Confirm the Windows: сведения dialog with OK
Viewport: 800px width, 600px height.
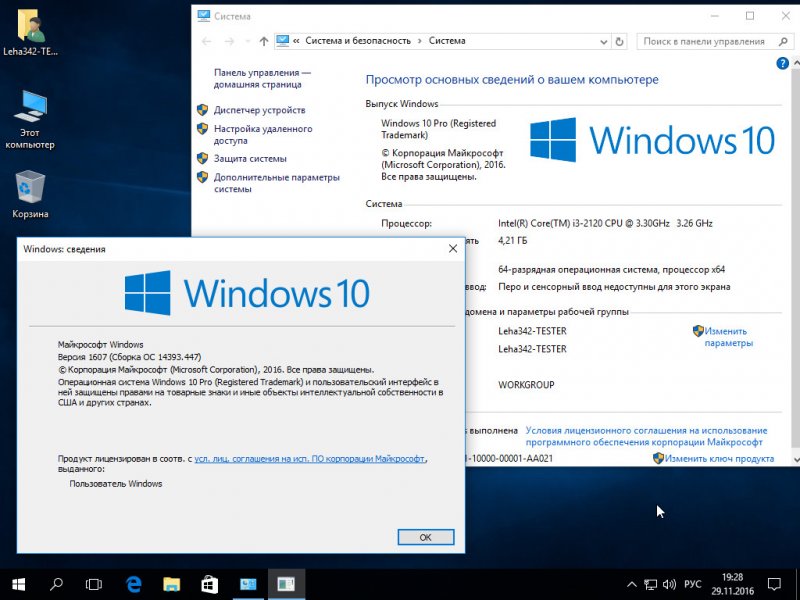pos(426,537)
